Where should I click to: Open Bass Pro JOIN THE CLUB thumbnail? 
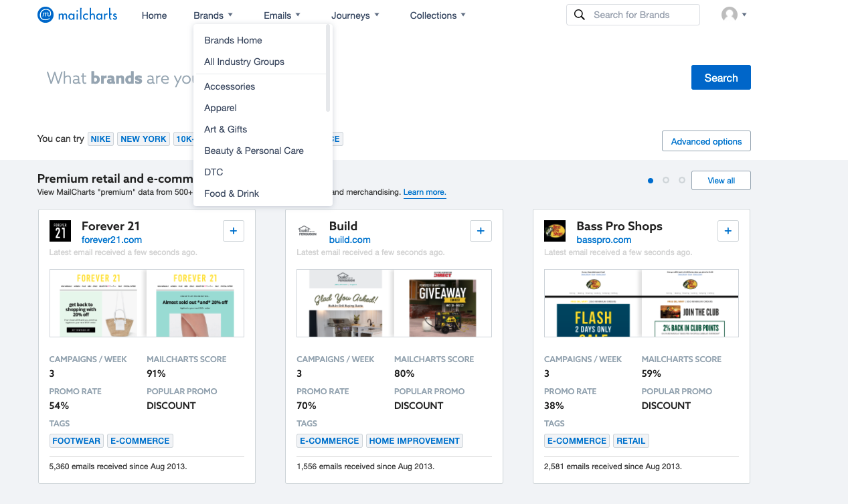[x=690, y=303]
